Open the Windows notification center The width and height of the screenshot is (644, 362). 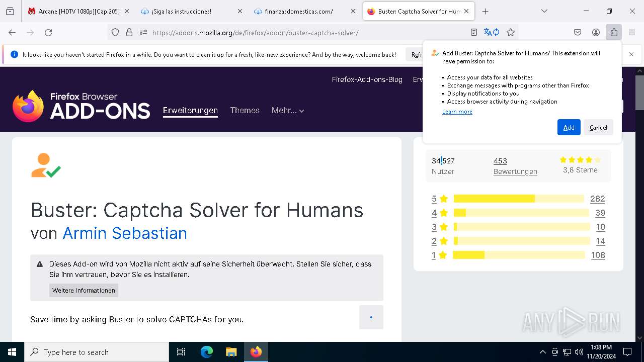627,352
